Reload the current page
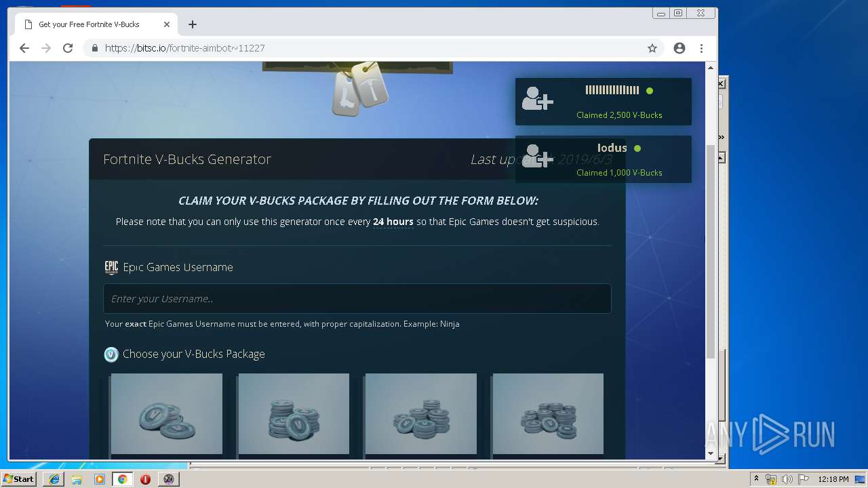 click(x=68, y=48)
